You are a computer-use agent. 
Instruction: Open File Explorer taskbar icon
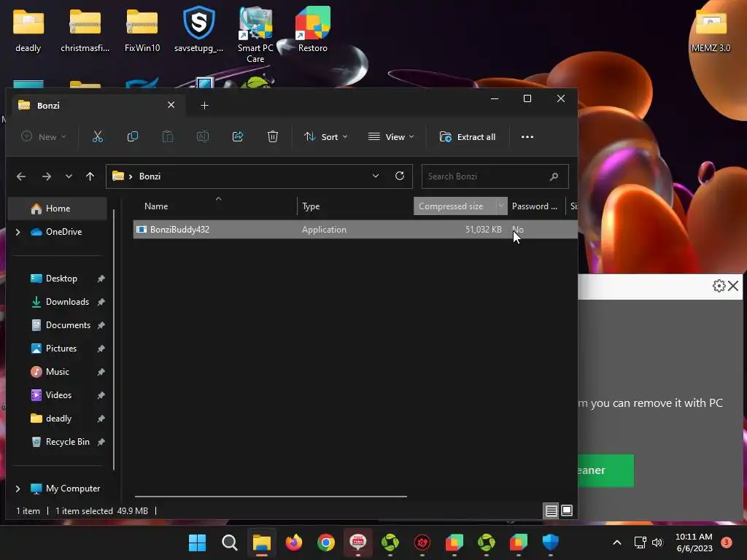262,542
